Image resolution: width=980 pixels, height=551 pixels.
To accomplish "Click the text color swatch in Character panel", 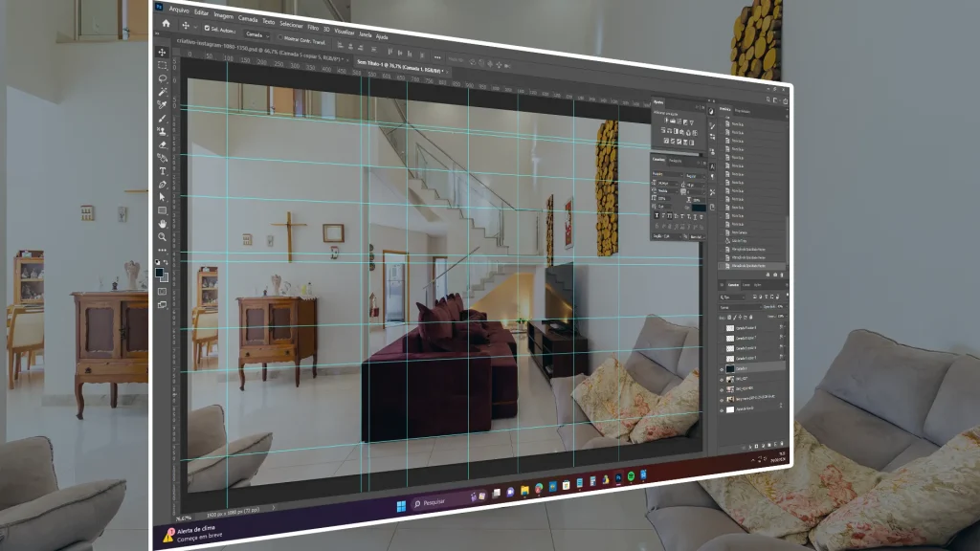I will pos(699,208).
